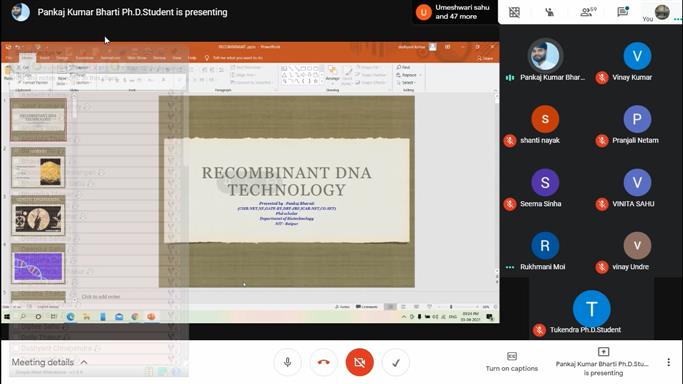
Task: Open Chrome in shared taskbar
Action: coord(135,317)
